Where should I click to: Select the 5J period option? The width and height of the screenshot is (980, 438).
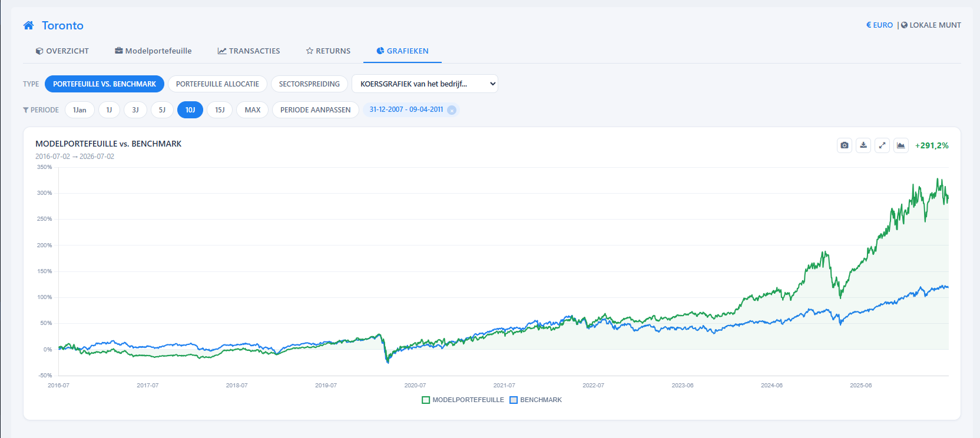(162, 110)
